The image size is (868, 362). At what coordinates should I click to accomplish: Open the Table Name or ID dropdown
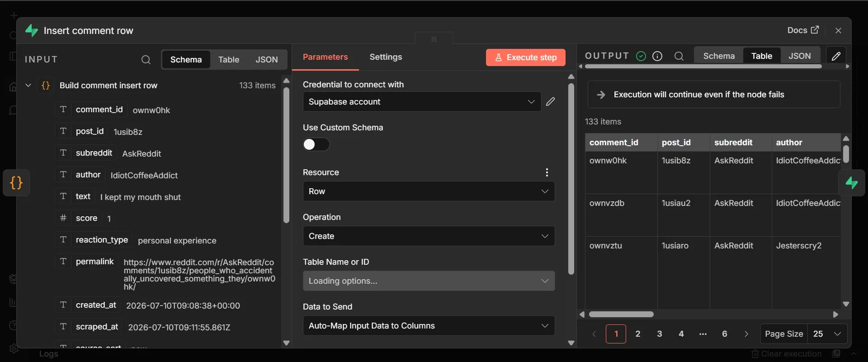point(429,281)
